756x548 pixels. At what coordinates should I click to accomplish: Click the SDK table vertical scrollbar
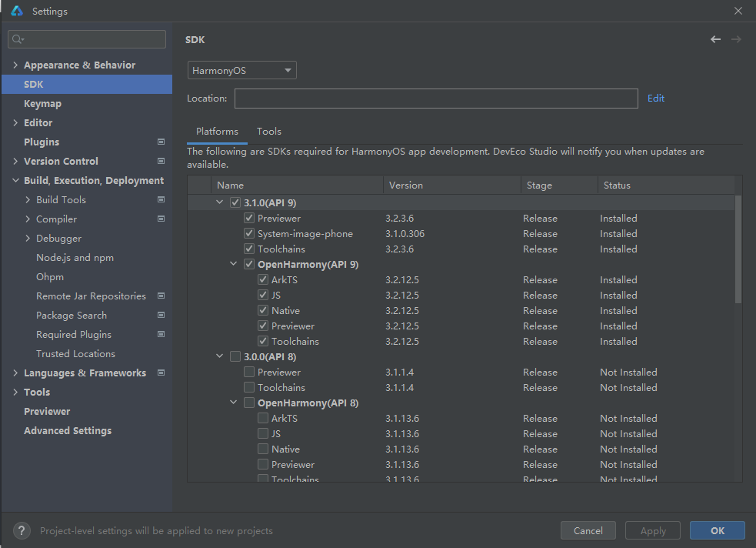coord(738,249)
